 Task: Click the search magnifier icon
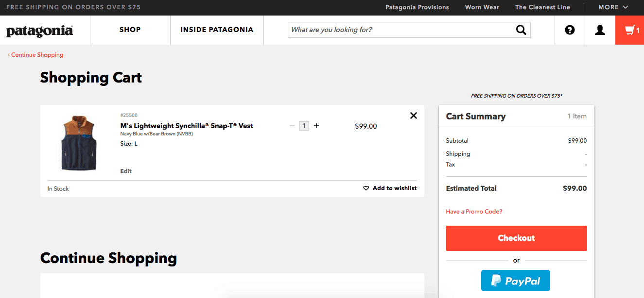[x=521, y=30]
